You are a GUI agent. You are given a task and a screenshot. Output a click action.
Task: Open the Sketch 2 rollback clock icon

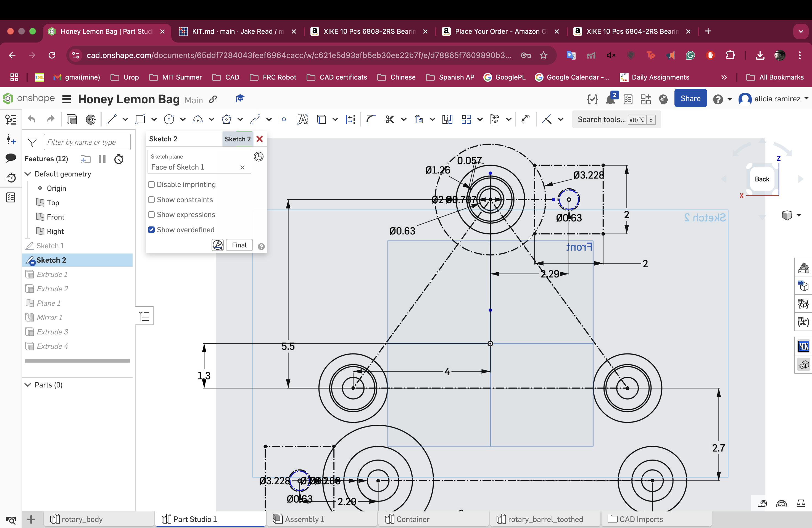[259, 157]
